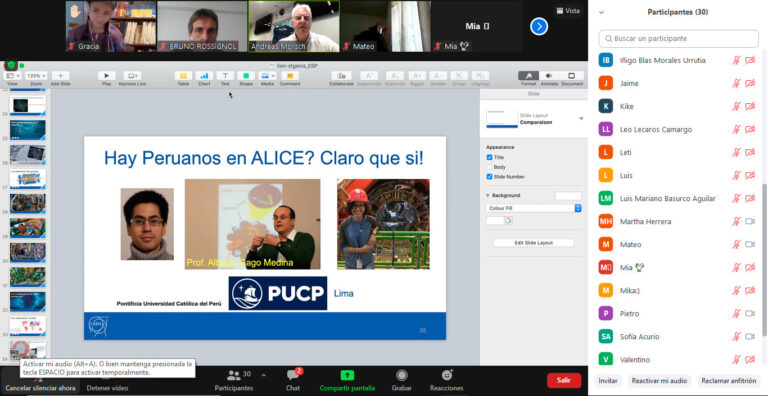Viewport: 768px width, 396px height.
Task: Open the background colour swatch picker
Action: [x=499, y=221]
